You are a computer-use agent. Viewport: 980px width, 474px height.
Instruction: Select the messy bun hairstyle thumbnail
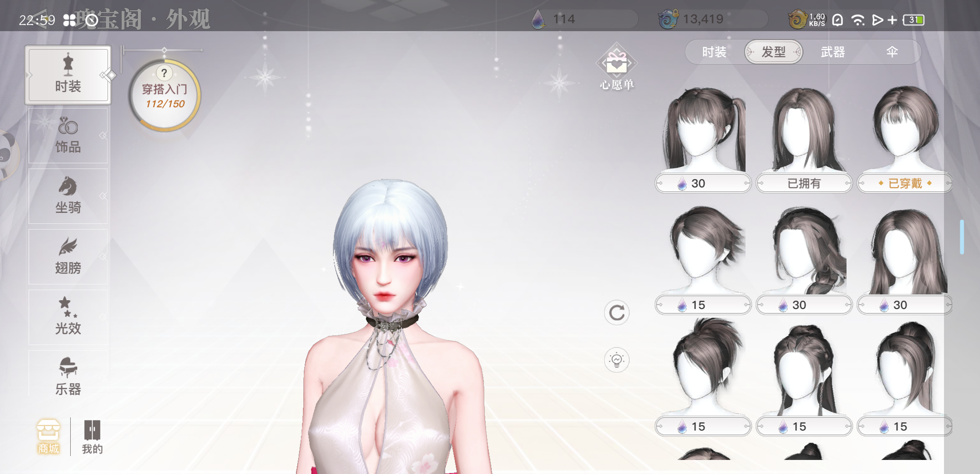[703, 368]
